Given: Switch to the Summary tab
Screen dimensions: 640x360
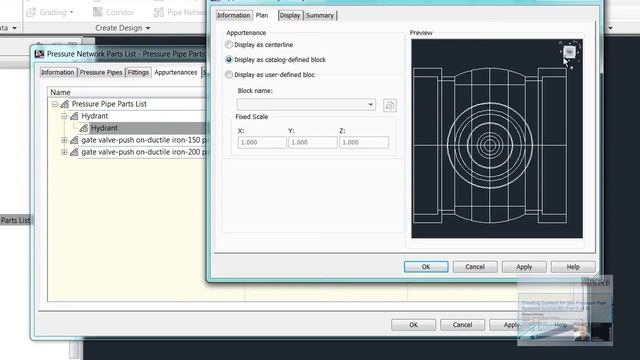Looking at the screenshot, I should click(320, 16).
